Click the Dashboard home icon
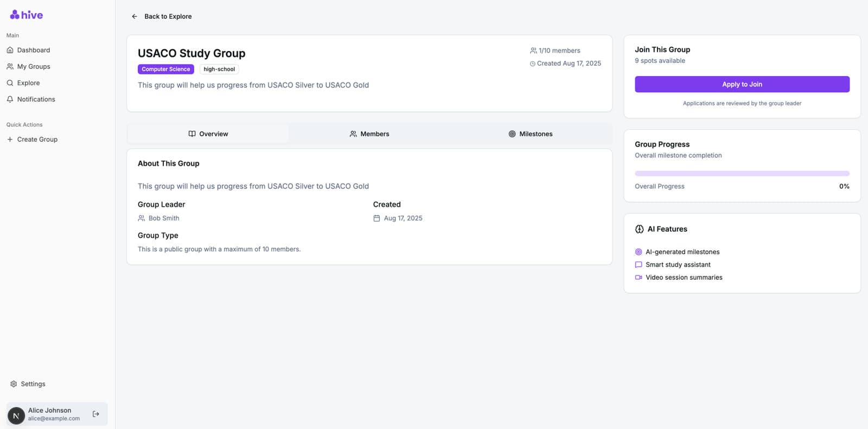The height and width of the screenshot is (429, 868). (10, 50)
